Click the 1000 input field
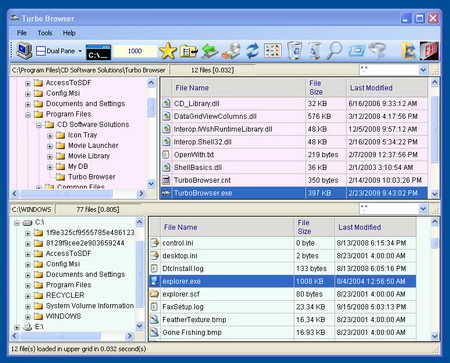Viewport: 450px width, 363px height. coord(135,51)
